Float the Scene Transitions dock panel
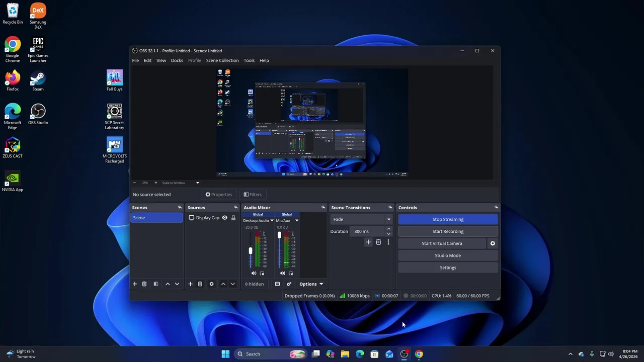 coord(390,208)
